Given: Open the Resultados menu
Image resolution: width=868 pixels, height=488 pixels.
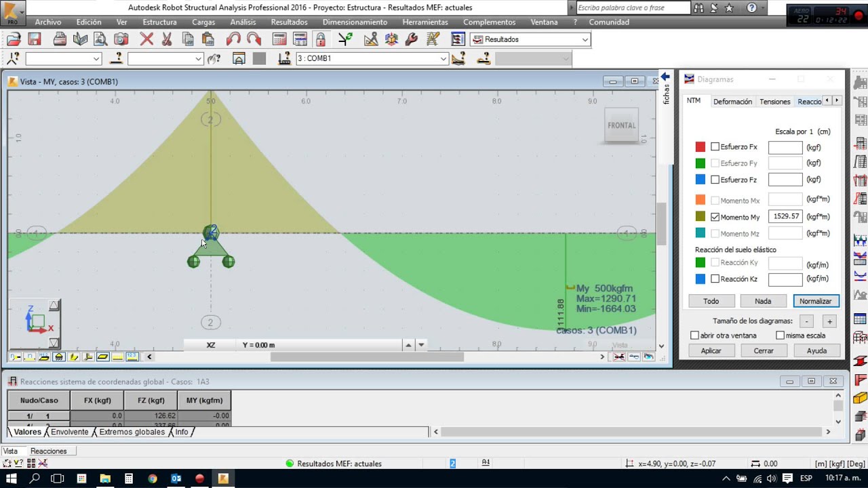Looking at the screenshot, I should click(289, 22).
